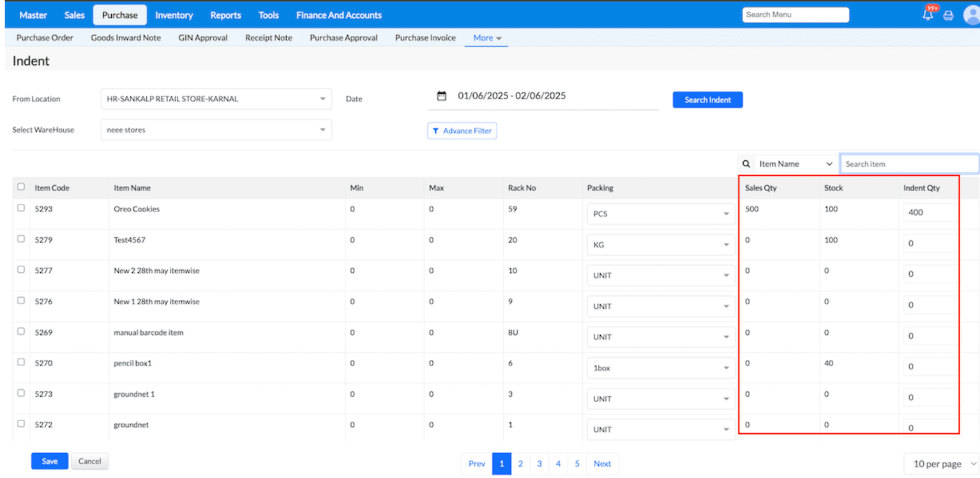The image size is (980, 478).
Task: Open the From Location dropdown
Action: pos(216,99)
